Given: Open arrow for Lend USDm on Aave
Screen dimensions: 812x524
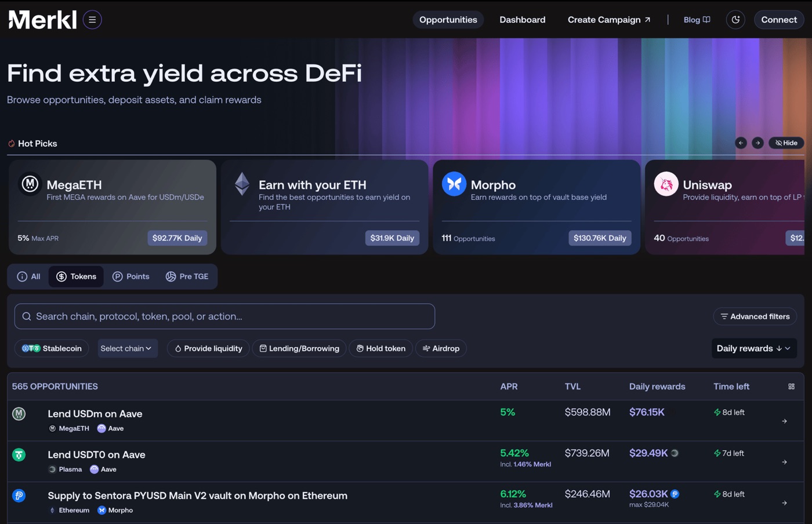Looking at the screenshot, I should [784, 421].
